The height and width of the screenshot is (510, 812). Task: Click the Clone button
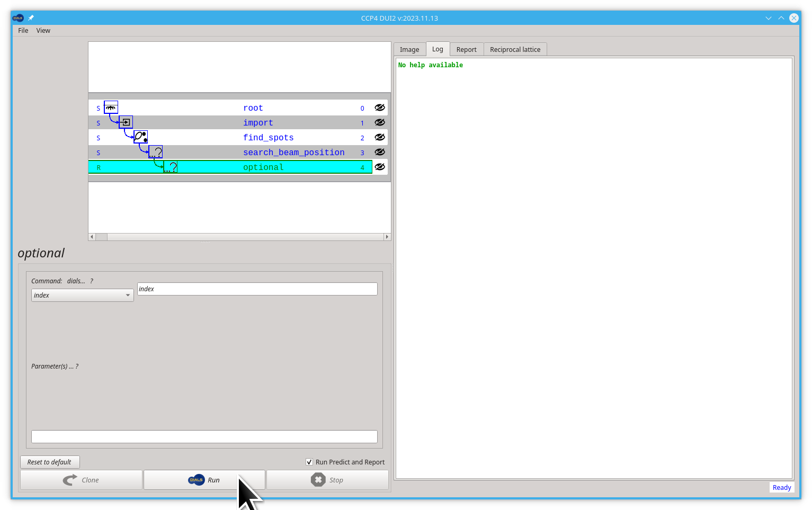coord(81,480)
